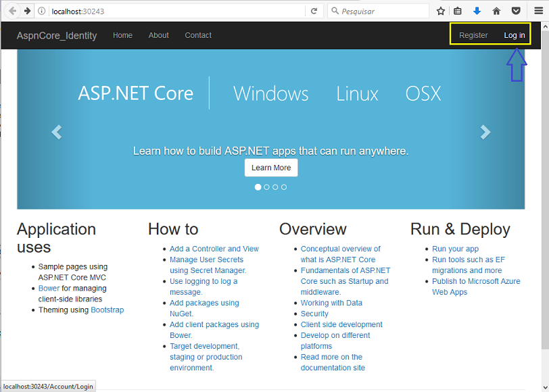Select the fourth carousel indicator dot
This screenshot has height=392, width=549.
[284, 187]
